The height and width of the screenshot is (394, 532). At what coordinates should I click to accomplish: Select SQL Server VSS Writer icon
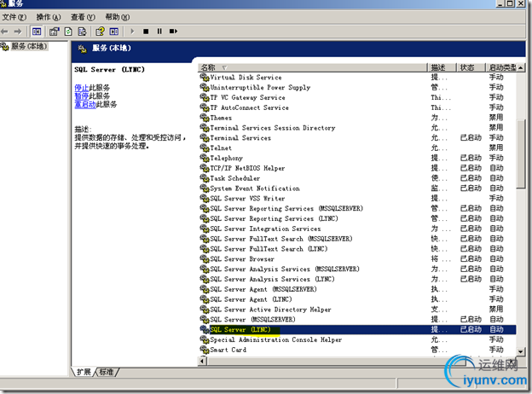pos(205,199)
